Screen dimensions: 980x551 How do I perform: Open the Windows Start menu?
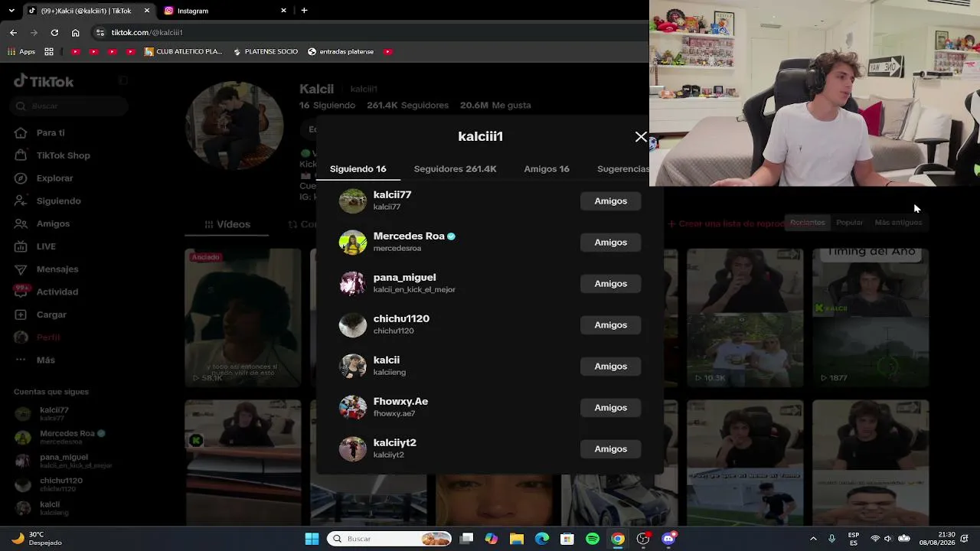tap(312, 539)
